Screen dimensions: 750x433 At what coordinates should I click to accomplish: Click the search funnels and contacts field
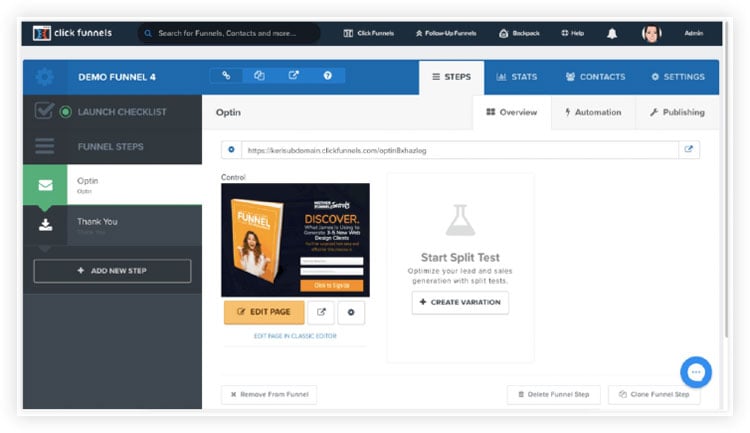tap(230, 33)
